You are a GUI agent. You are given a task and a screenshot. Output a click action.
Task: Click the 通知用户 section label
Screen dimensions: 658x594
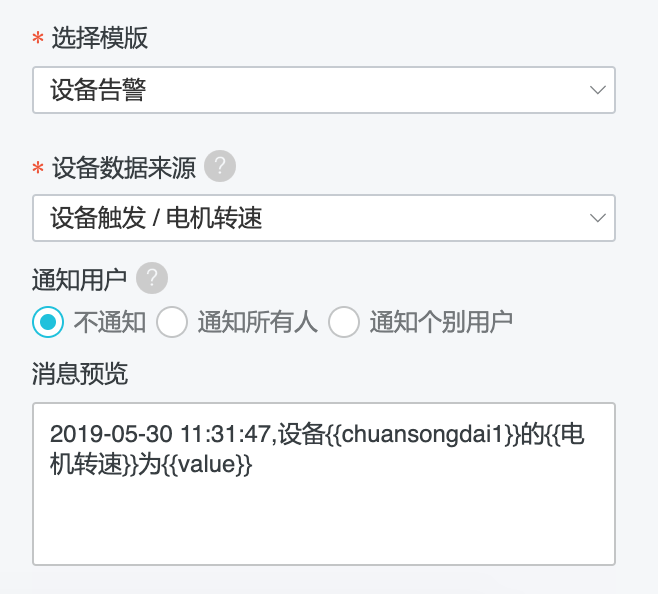[79, 280]
